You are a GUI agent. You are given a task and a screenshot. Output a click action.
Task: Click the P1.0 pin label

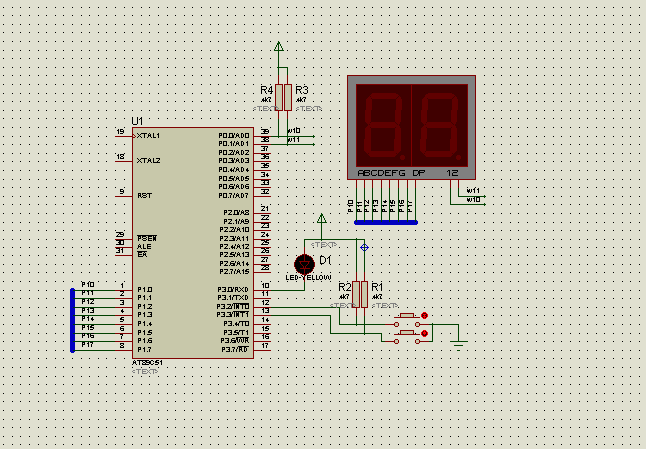tap(145, 290)
